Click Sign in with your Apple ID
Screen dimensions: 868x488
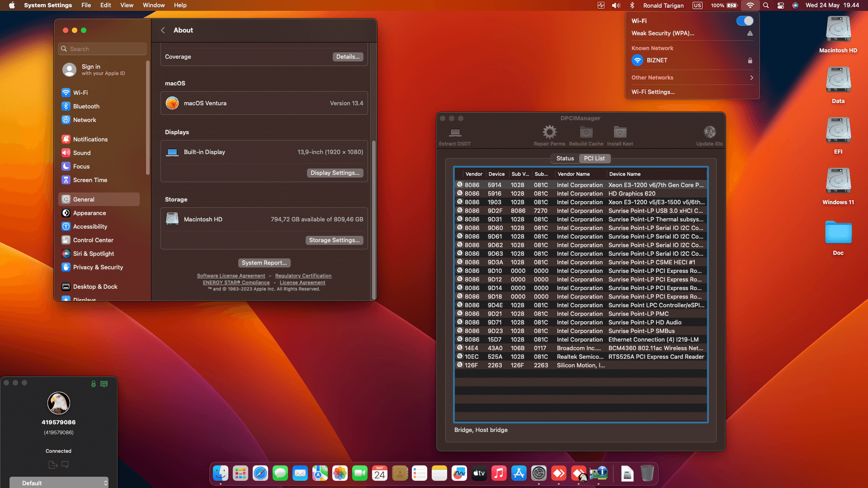(x=99, y=70)
